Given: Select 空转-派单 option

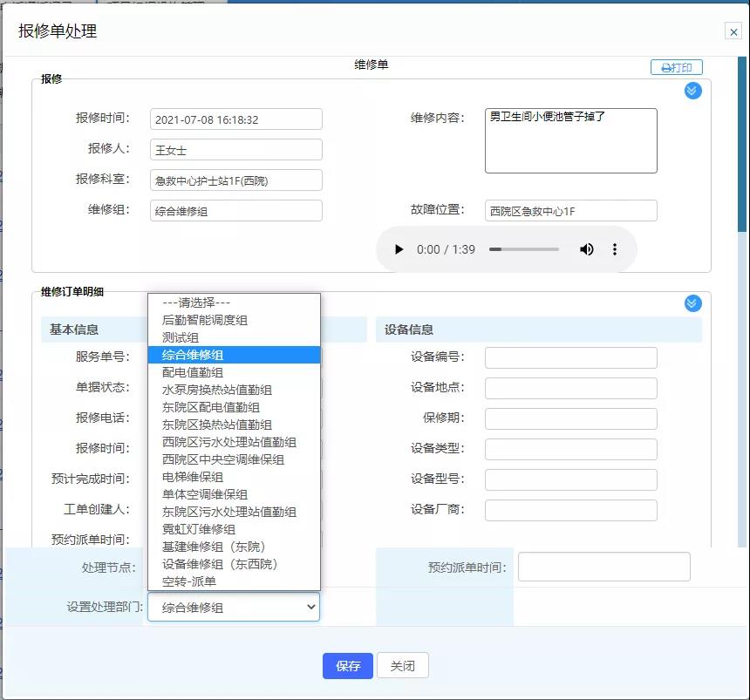Looking at the screenshot, I should [x=189, y=581].
